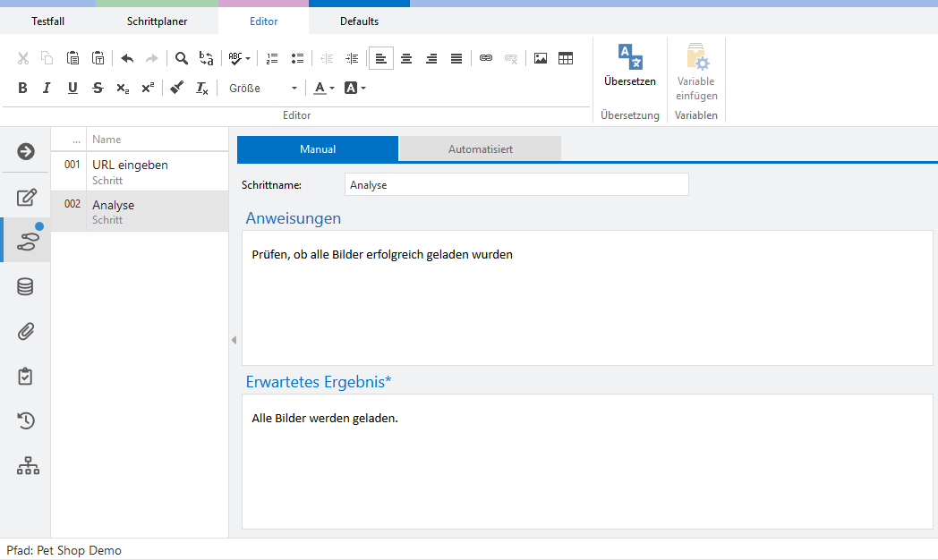Open the attachments paperclip sidebar icon
The image size is (938, 560).
(26, 332)
